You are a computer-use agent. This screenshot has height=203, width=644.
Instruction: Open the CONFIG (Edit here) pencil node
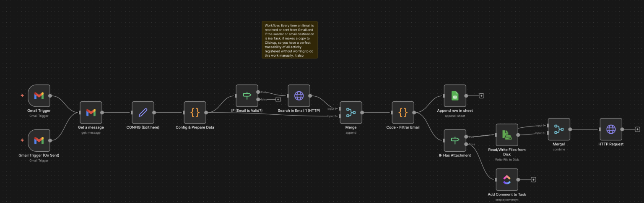coord(143,112)
